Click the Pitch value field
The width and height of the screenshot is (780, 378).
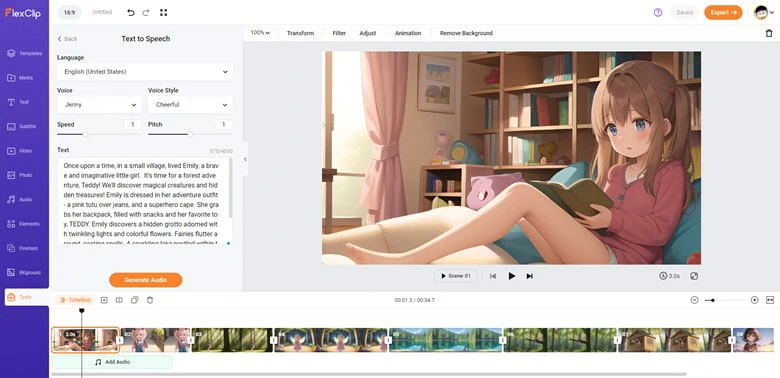pyautogui.click(x=223, y=124)
